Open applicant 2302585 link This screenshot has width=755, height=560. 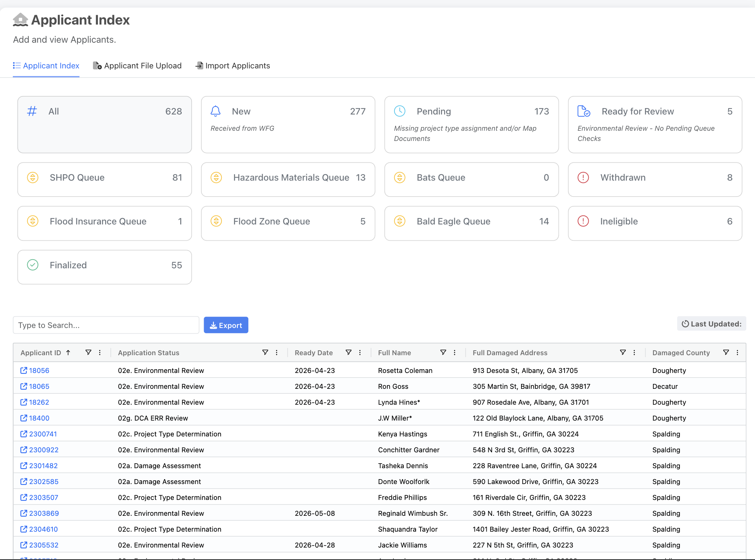pyautogui.click(x=39, y=481)
